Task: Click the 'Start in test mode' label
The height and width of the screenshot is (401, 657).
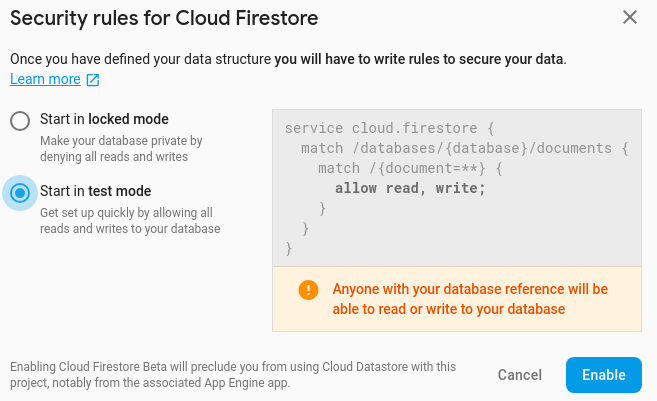Action: tap(96, 191)
